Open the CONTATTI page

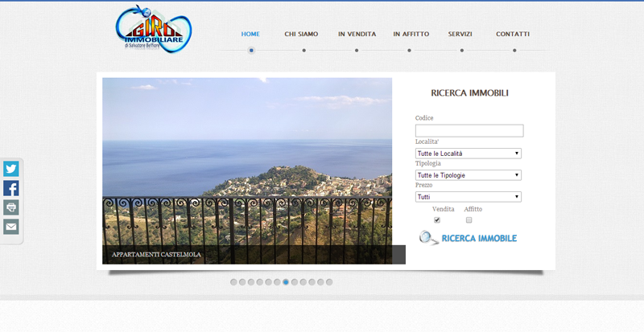[513, 34]
